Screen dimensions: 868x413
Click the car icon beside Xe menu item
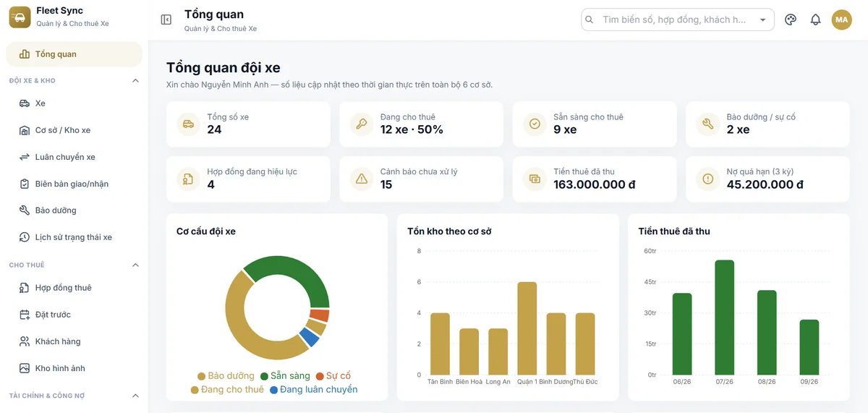click(x=24, y=103)
